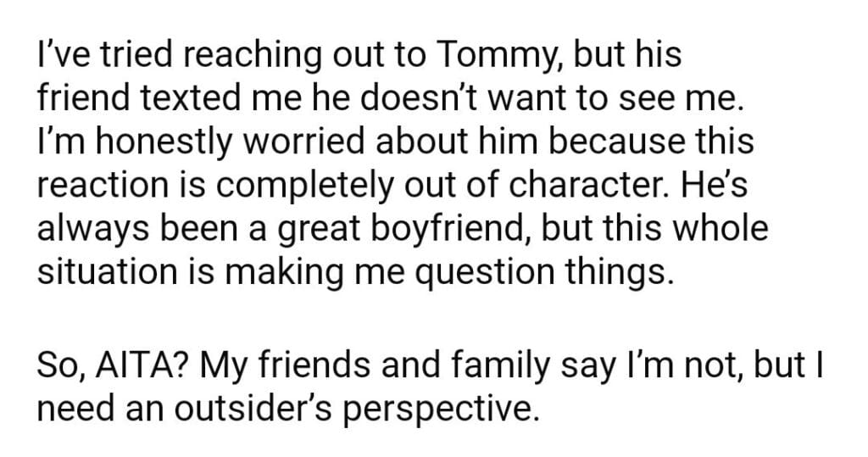Click the text "AITA?"
This screenshot has height=457, width=868.
(130, 366)
